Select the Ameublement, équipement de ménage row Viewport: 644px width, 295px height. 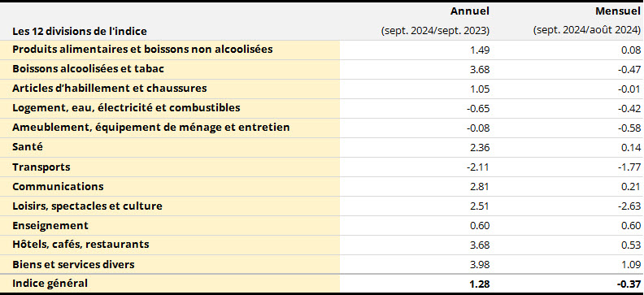tap(322, 128)
